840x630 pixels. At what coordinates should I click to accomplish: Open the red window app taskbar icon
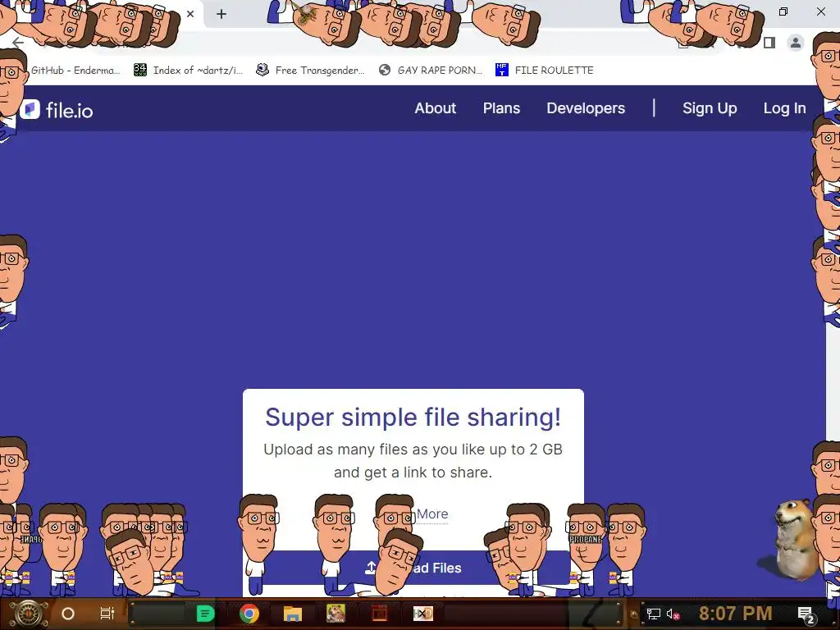pos(379,614)
